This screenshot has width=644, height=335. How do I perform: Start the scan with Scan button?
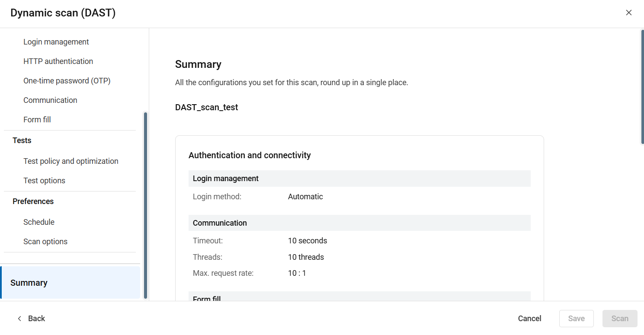619,319
